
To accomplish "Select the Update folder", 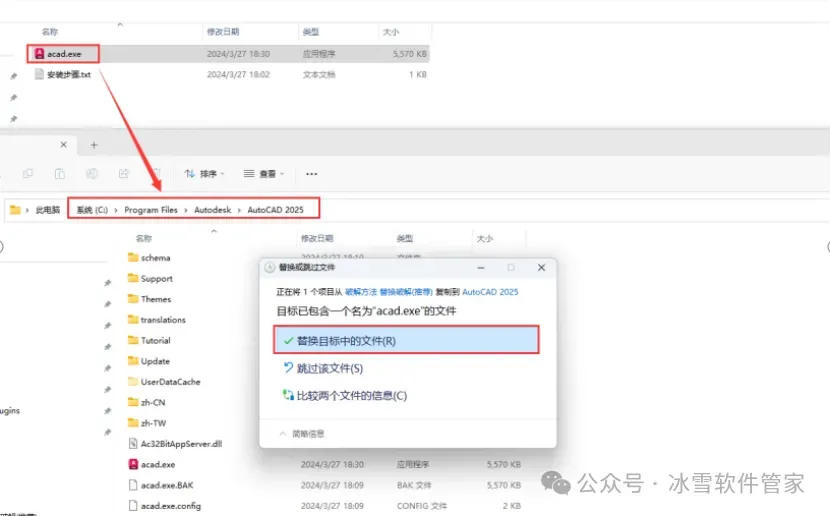I will (x=149, y=361).
